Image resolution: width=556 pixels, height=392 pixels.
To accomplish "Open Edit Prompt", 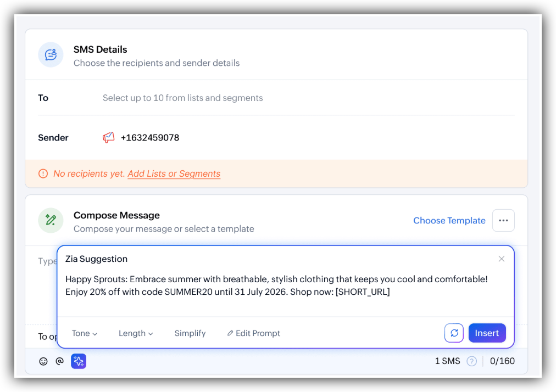I will point(254,333).
